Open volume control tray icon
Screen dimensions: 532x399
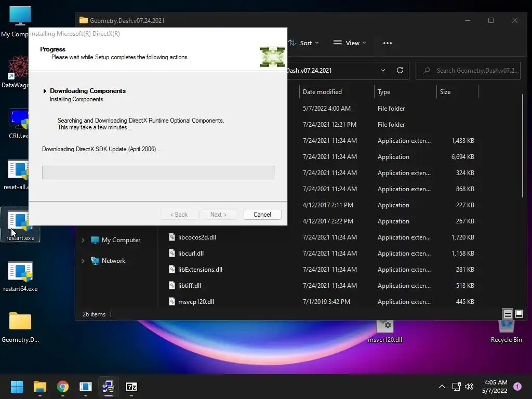tap(469, 387)
